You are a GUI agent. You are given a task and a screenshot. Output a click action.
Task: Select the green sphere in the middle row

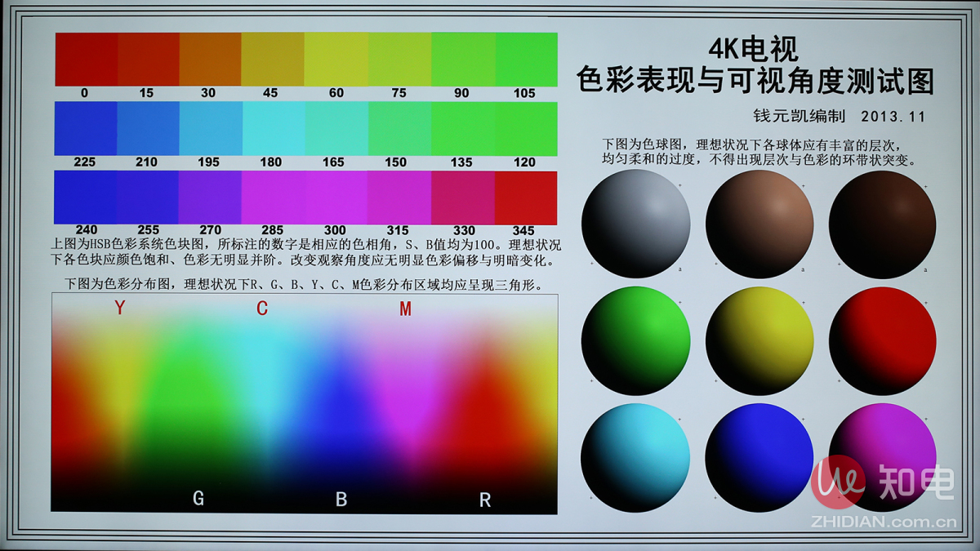(x=635, y=340)
